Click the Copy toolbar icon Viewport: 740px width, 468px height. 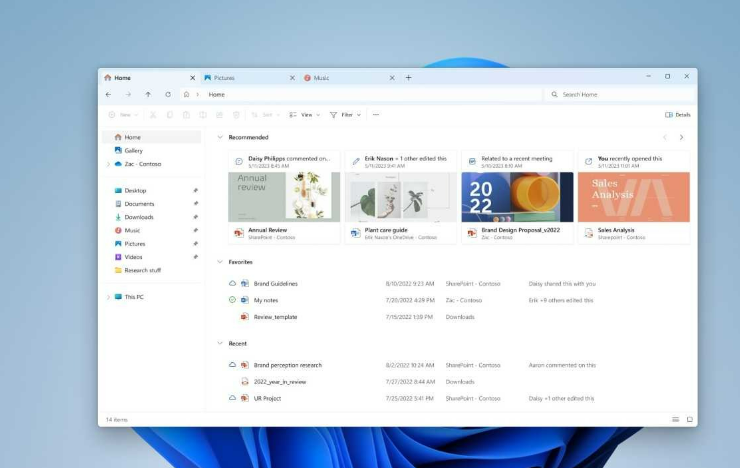(x=169, y=115)
